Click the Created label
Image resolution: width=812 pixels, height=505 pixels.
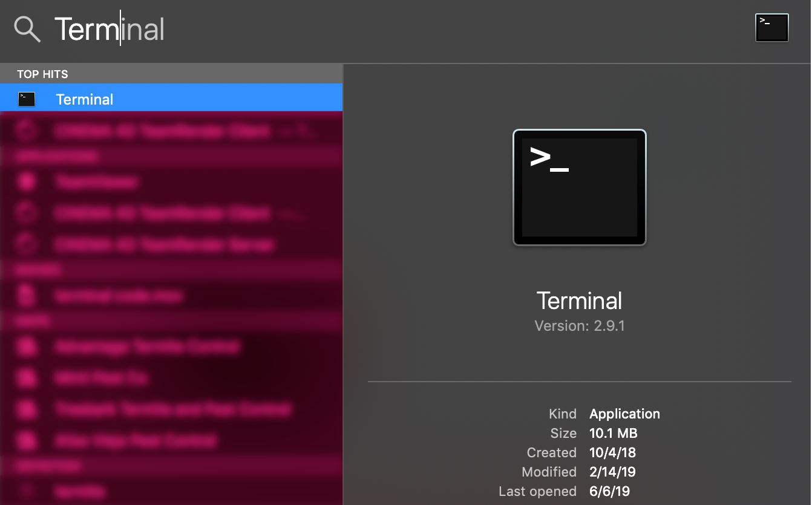pos(551,452)
